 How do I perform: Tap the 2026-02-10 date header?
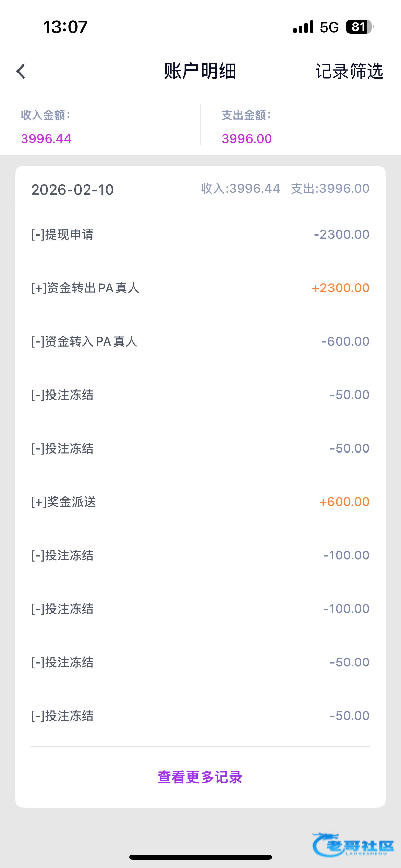73,190
